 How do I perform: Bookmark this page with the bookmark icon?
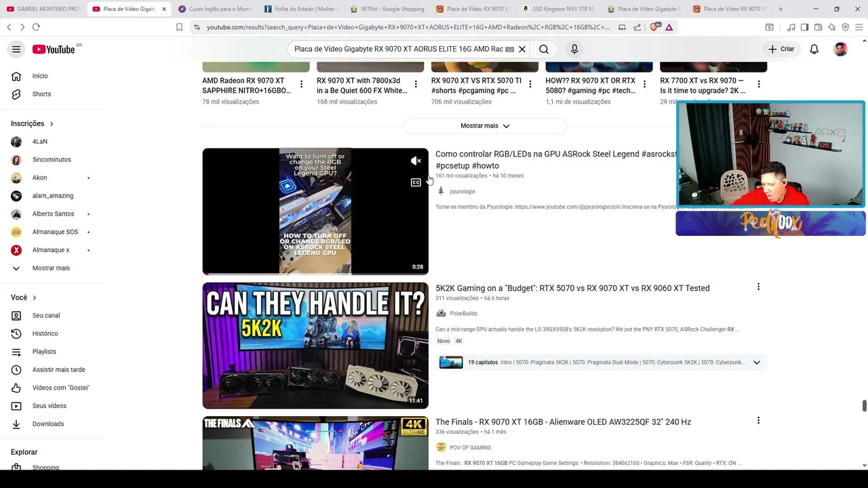[179, 27]
